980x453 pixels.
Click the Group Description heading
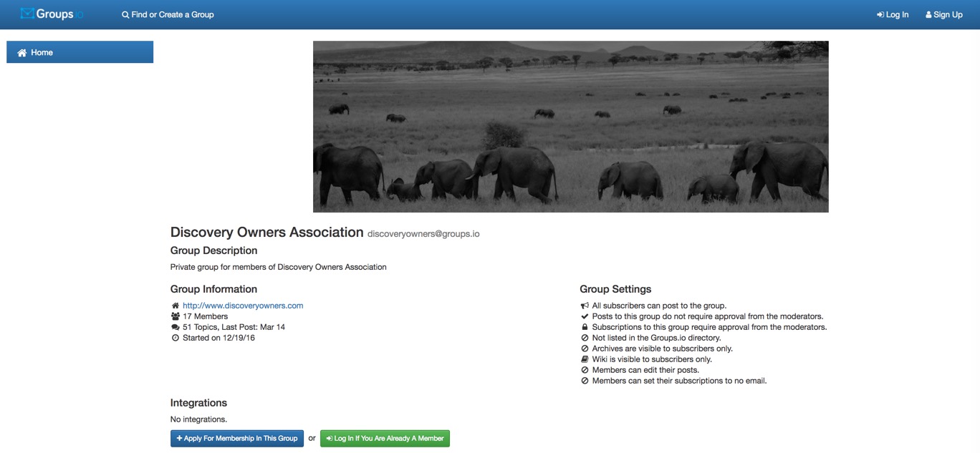click(x=213, y=250)
